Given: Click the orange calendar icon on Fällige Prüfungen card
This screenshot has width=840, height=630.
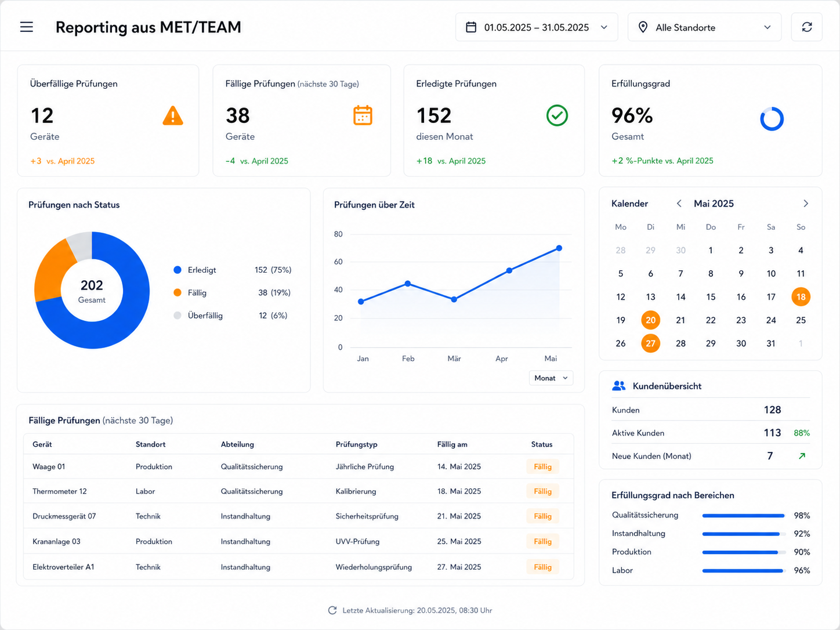Looking at the screenshot, I should click(x=363, y=115).
